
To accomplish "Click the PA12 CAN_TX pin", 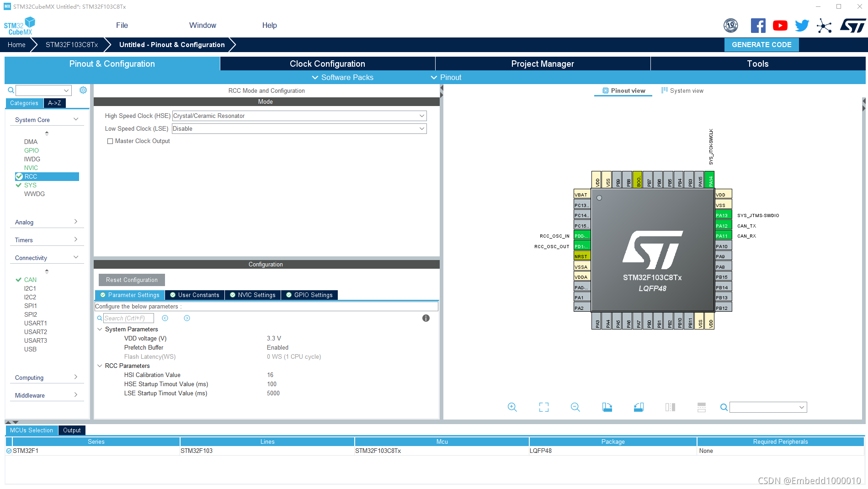I will (724, 226).
